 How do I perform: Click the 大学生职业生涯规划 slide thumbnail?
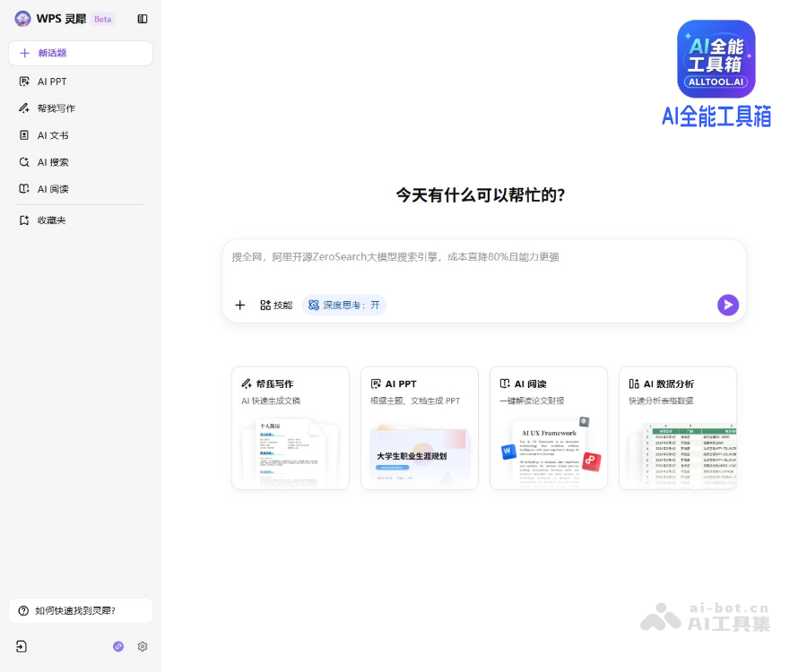pyautogui.click(x=420, y=456)
